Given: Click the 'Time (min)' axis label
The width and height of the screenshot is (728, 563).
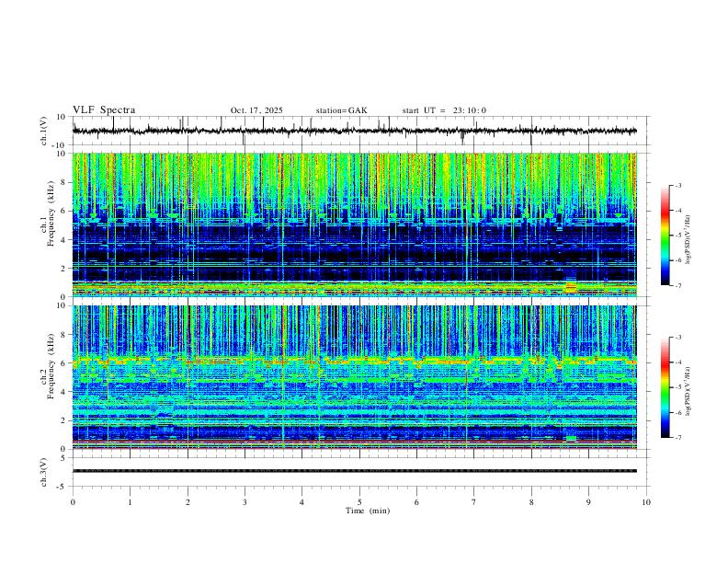Looking at the screenshot, I should point(368,511).
